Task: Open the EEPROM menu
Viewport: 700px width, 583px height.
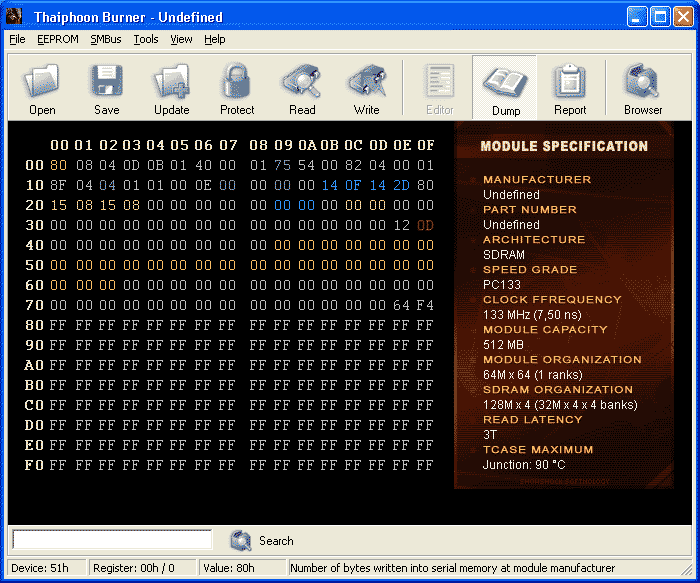Action: tap(58, 39)
